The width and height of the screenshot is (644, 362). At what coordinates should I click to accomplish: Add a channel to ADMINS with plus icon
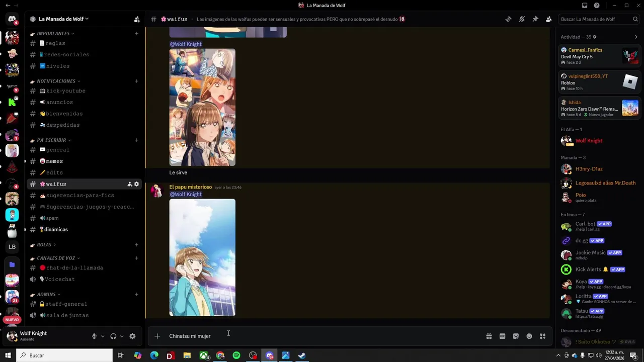(x=136, y=294)
